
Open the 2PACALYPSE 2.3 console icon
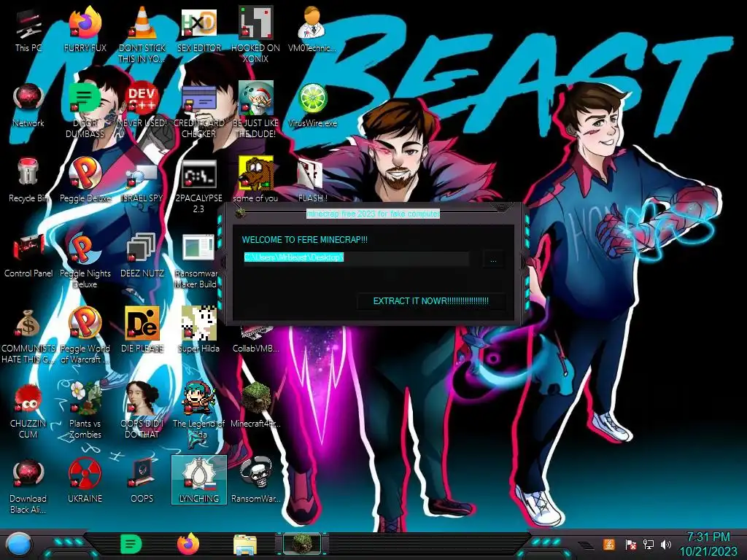tap(199, 186)
